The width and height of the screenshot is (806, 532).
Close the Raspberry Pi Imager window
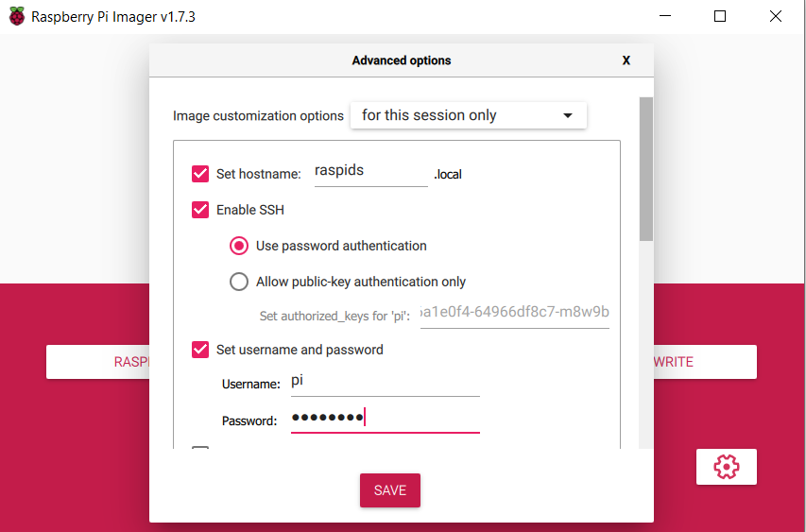[x=775, y=16]
